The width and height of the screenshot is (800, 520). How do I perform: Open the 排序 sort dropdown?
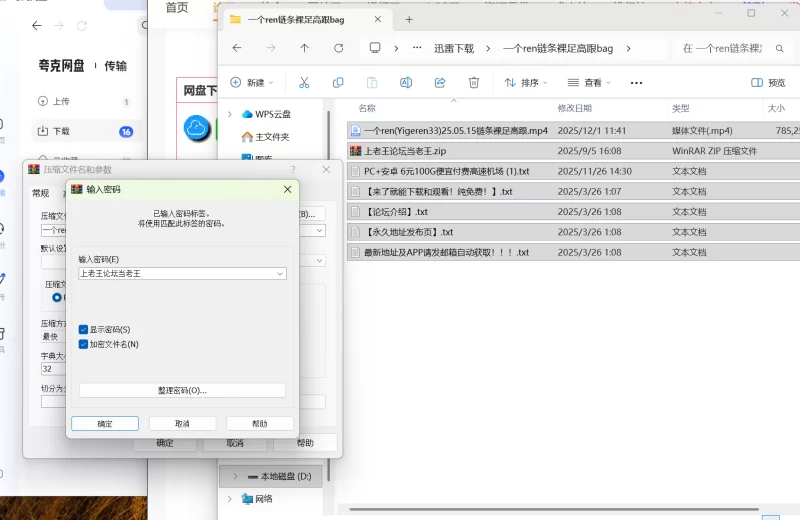(528, 83)
